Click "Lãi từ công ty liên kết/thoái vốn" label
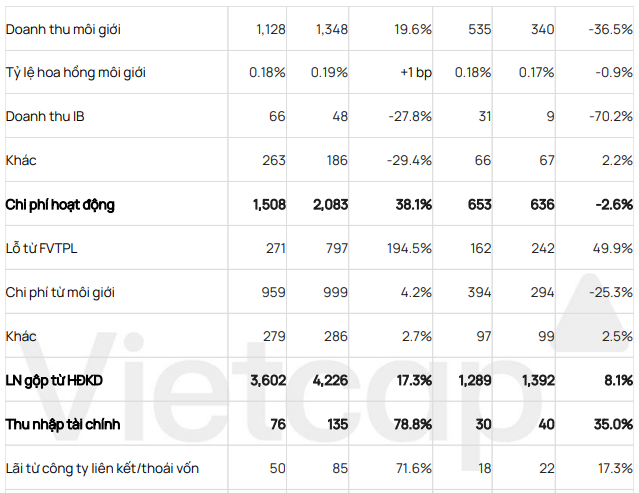The height and width of the screenshot is (493, 639). (102, 469)
